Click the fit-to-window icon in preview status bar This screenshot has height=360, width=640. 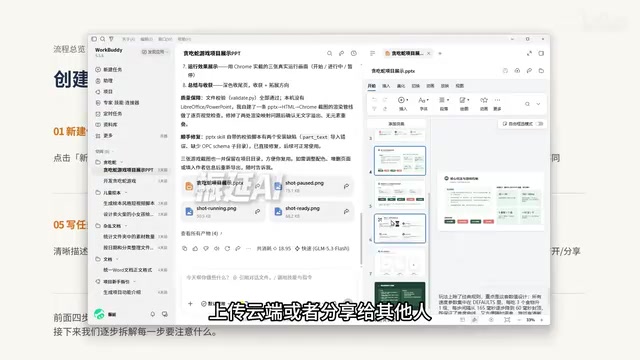click(x=507, y=320)
